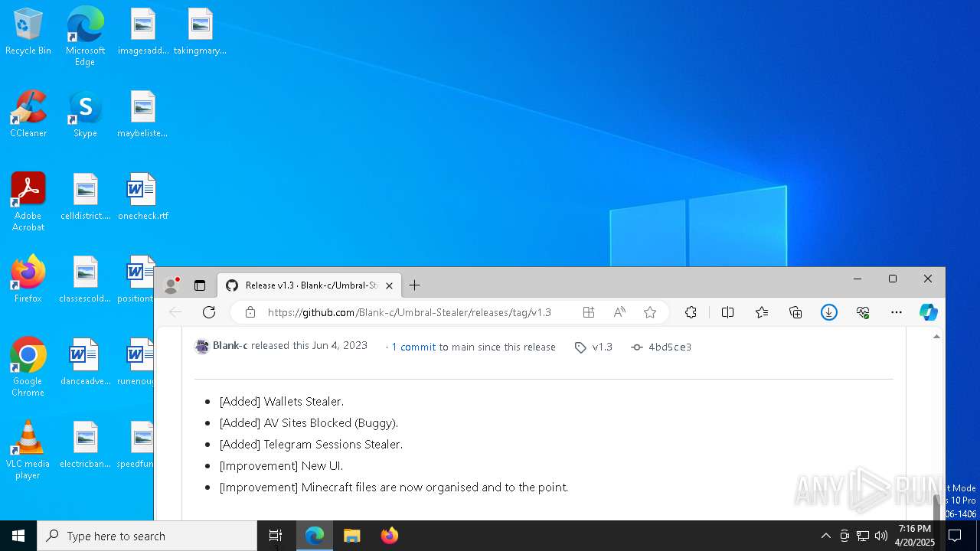Open Firefox from the taskbar

389,536
